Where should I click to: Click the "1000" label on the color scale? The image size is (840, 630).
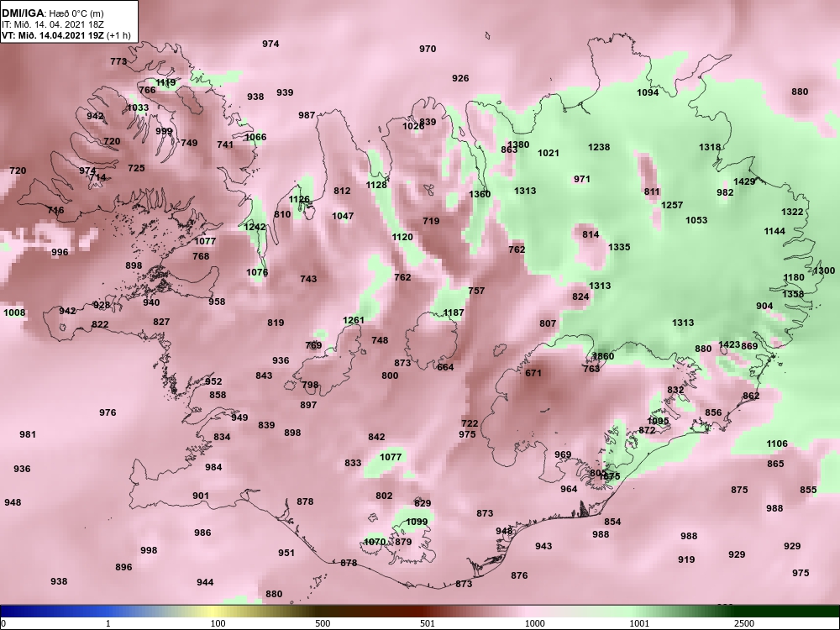point(534,623)
